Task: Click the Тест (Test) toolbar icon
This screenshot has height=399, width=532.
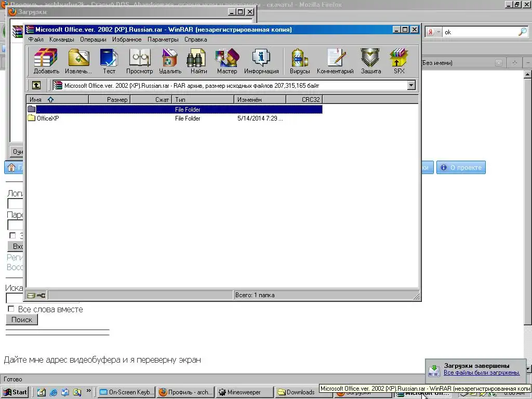Action: (x=109, y=61)
